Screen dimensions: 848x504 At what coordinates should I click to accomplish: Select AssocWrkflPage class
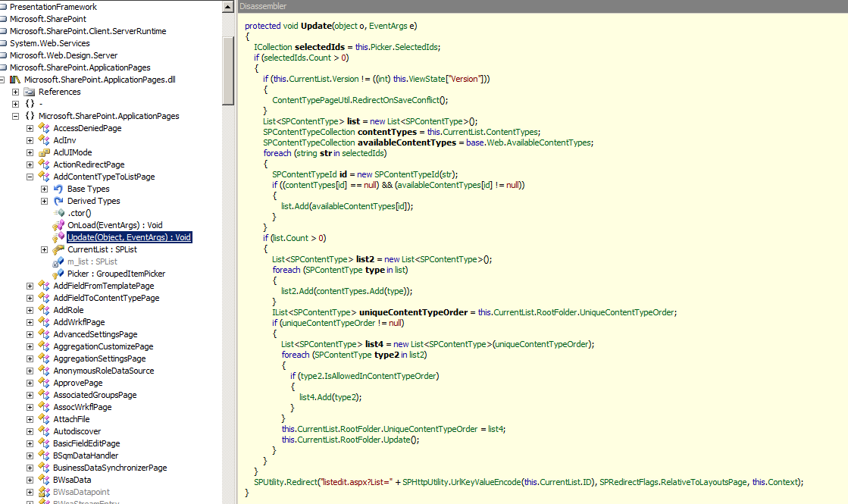click(82, 407)
